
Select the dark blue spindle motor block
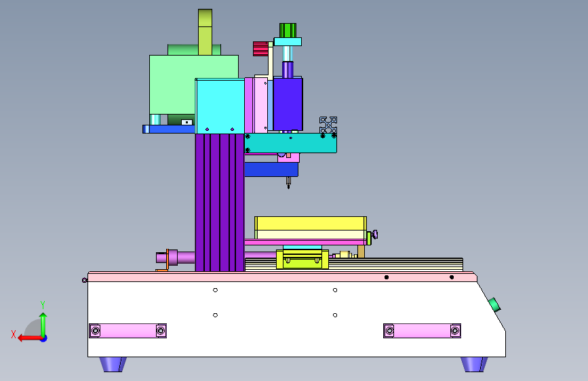[x=288, y=104]
